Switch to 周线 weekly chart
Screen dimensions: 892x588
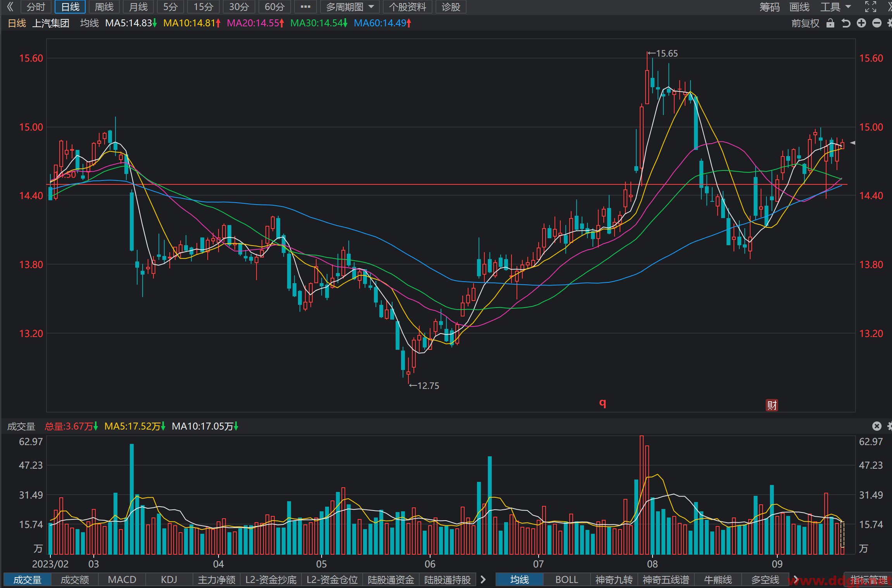pos(104,7)
